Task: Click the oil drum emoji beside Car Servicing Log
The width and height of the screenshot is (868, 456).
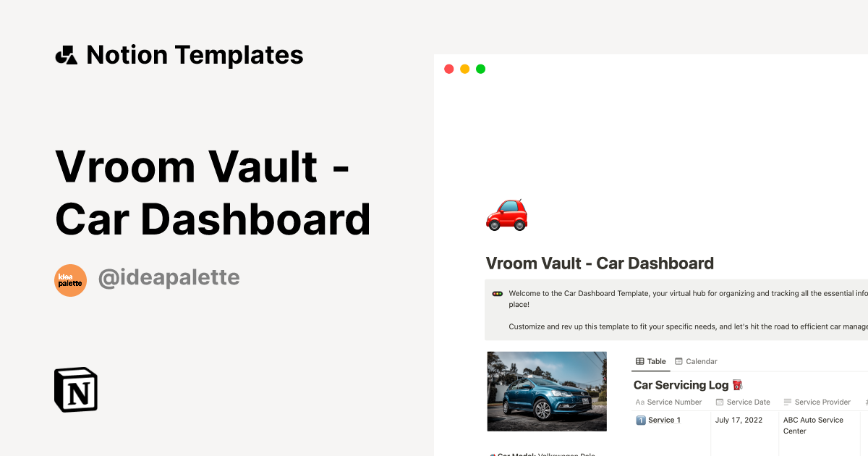Action: tap(737, 384)
